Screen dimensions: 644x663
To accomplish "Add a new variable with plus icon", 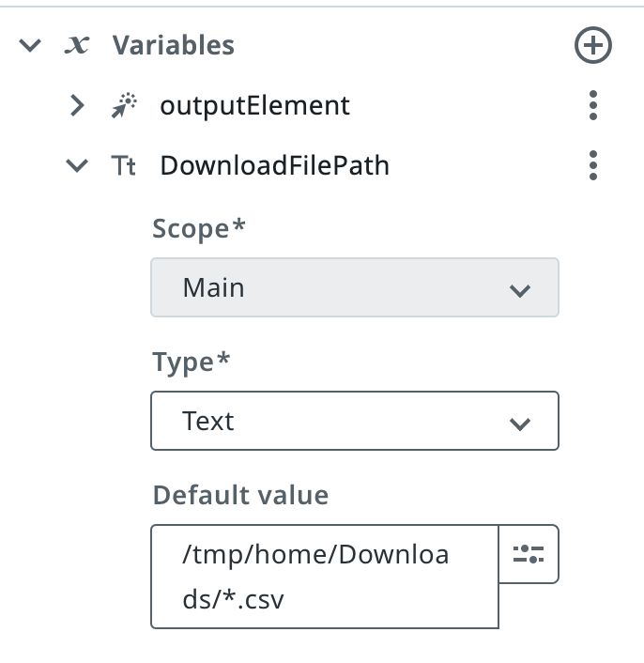I will [592, 45].
